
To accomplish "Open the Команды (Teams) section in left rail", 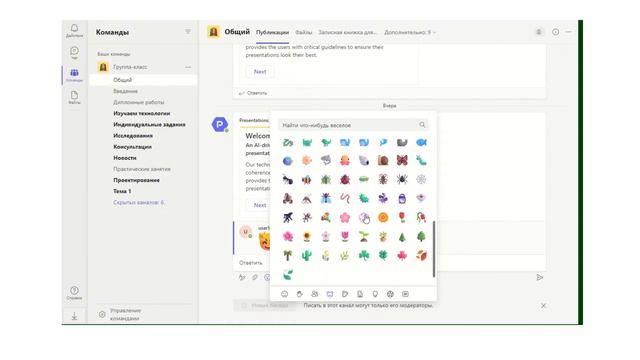I will (x=74, y=75).
